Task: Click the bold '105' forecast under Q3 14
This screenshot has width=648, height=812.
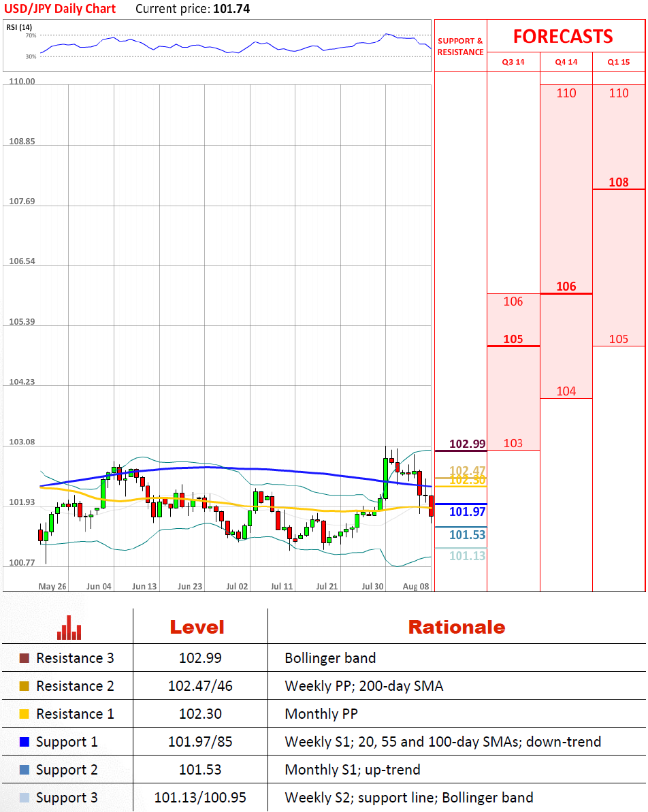Action: click(513, 339)
